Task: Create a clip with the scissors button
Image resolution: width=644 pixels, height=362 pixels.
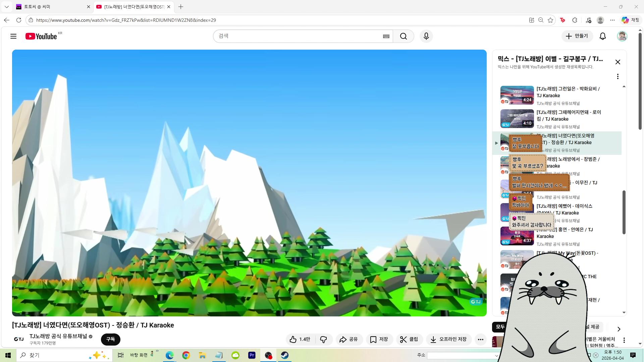Action: coord(409,340)
